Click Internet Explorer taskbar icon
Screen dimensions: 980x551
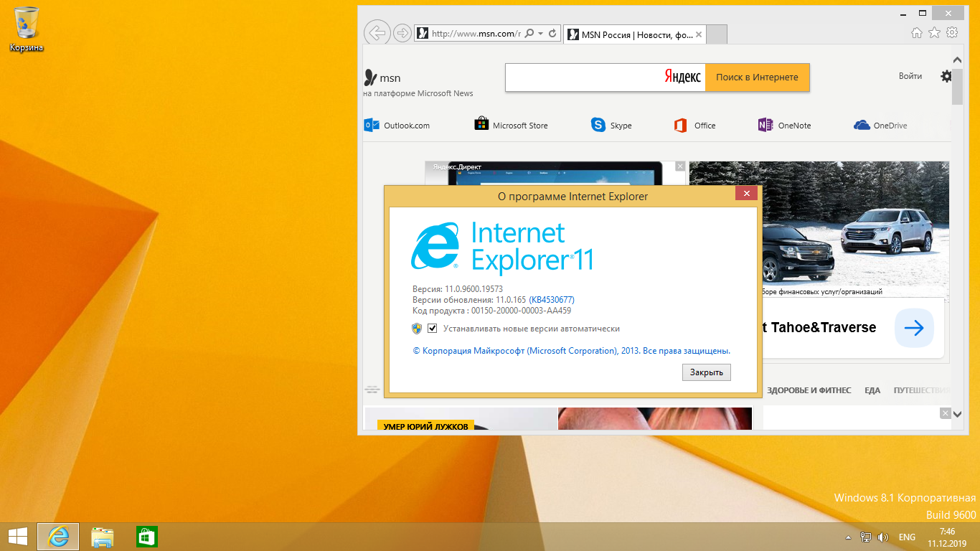(x=58, y=537)
